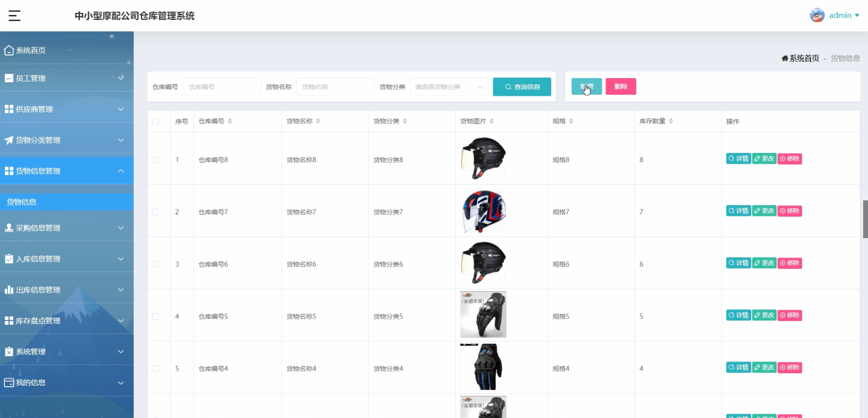
Task: Click the chart icon beside 员工管理
Action: 9,78
